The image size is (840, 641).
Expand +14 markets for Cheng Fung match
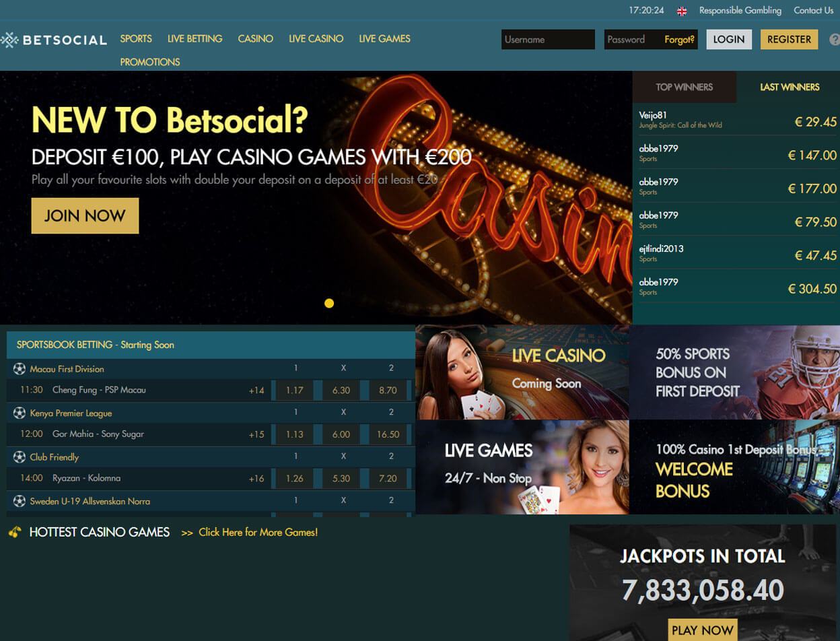(256, 390)
